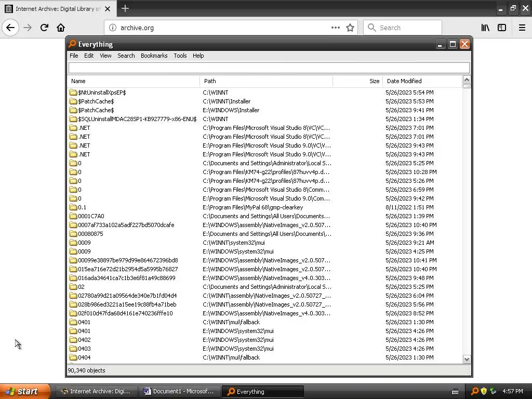Select folder 00099e38897be979d99e864672396bd8
This screenshot has height=399, width=532.
128,260
